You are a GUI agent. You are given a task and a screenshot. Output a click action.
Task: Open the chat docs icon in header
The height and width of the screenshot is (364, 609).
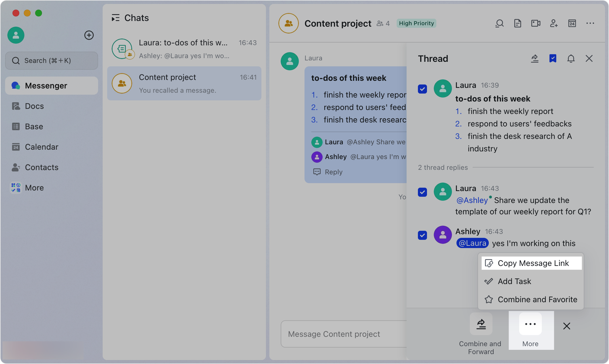[x=517, y=24]
